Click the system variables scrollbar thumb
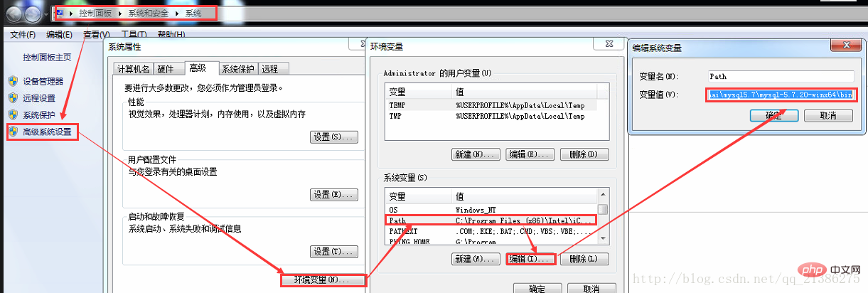Image resolution: width=868 pixels, height=293 pixels. pos(603,209)
